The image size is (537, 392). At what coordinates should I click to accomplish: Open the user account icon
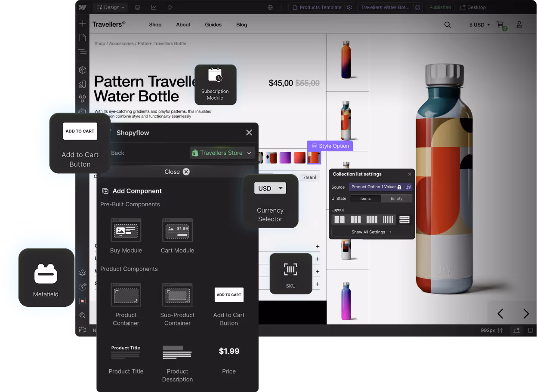point(519,24)
